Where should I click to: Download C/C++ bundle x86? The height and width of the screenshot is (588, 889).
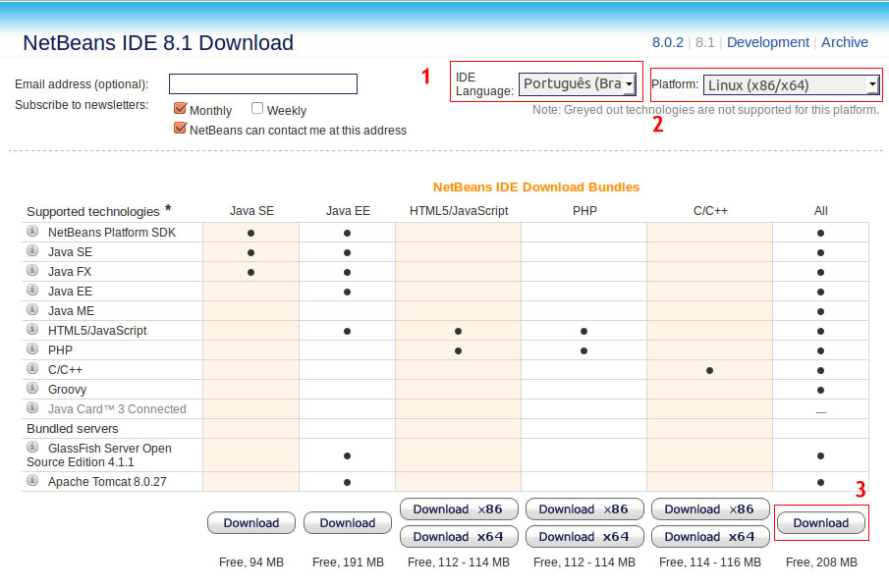point(710,509)
